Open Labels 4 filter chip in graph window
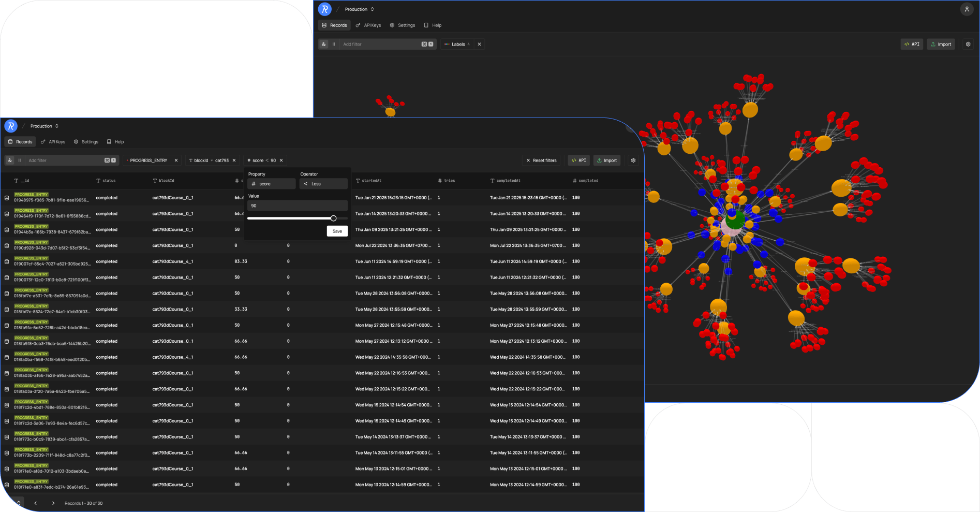980x512 pixels. click(457, 45)
